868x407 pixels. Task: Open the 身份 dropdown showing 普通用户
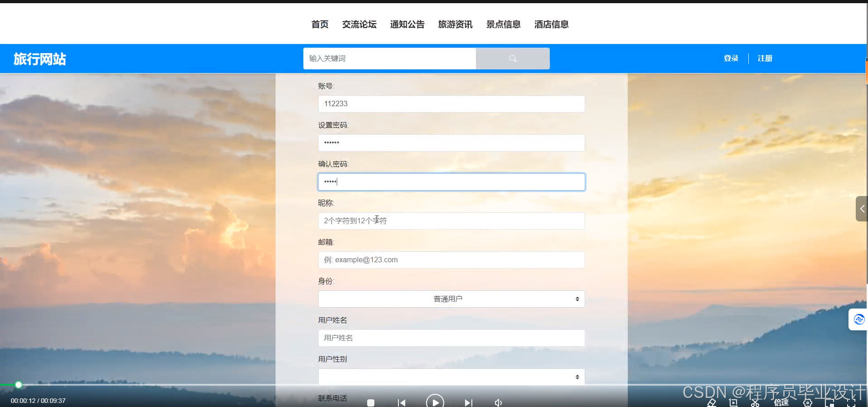click(x=451, y=299)
